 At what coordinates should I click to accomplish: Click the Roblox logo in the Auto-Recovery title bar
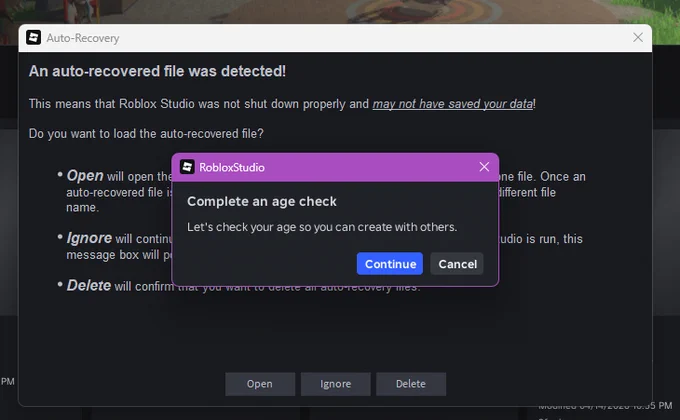[x=33, y=38]
